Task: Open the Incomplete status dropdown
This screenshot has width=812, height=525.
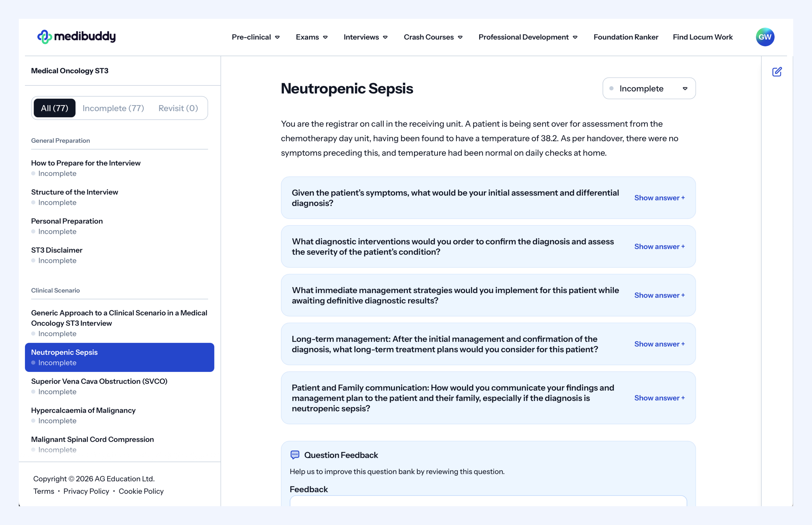Action: point(649,89)
